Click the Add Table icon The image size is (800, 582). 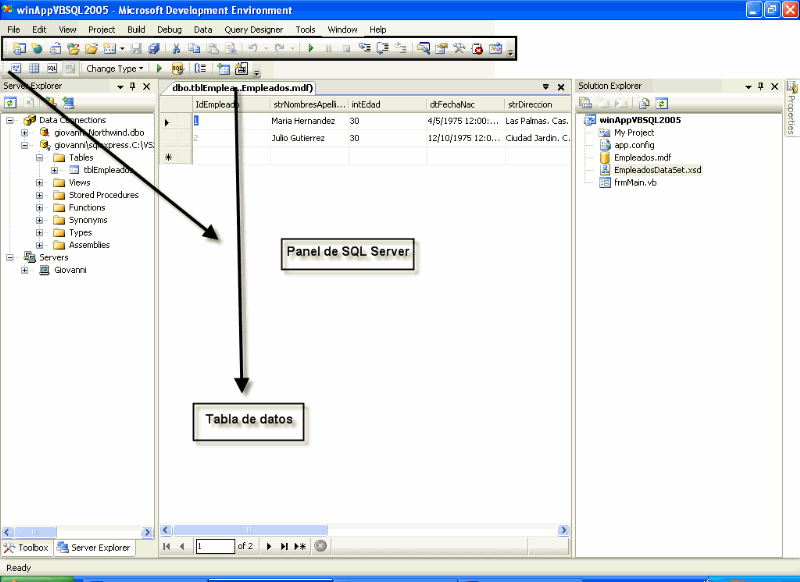click(x=223, y=68)
